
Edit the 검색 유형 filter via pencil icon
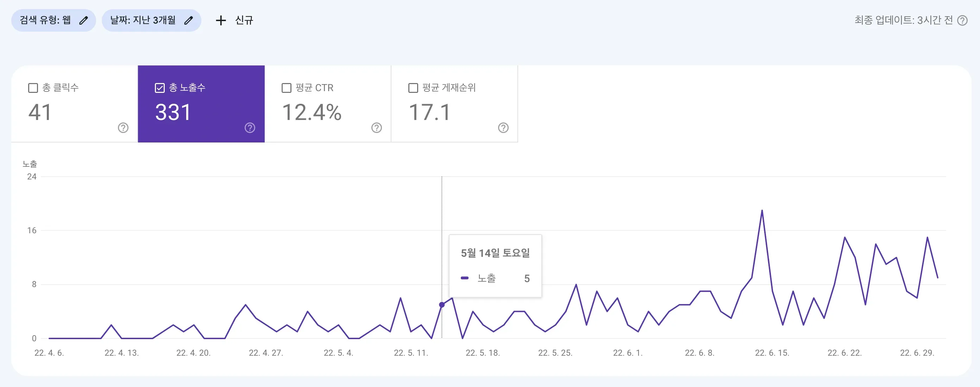tap(84, 20)
